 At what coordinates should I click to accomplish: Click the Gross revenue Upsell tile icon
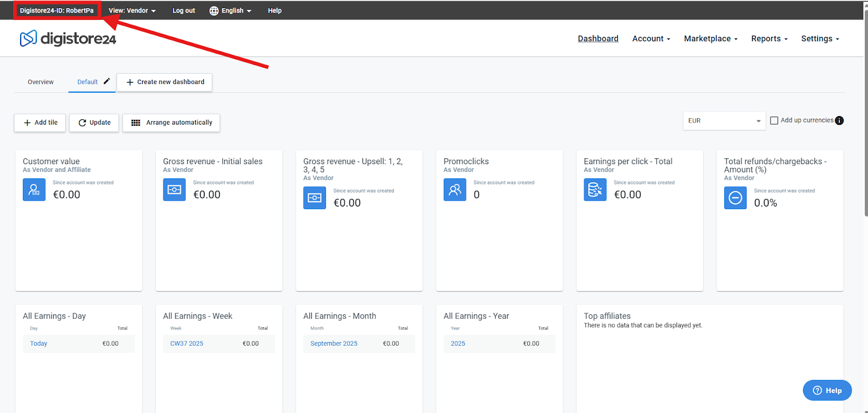click(315, 198)
